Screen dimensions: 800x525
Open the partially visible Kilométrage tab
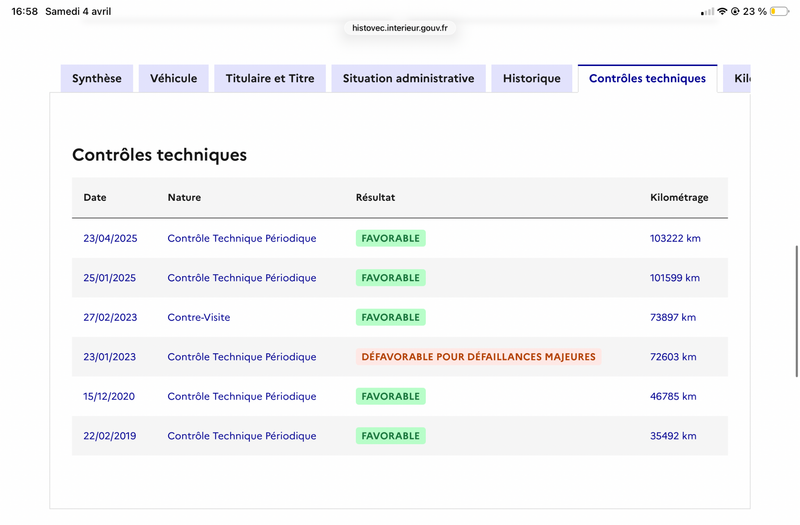click(740, 79)
